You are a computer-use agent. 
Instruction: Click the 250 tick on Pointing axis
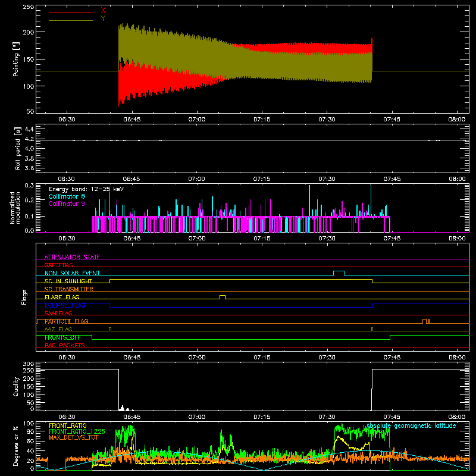[x=29, y=7]
